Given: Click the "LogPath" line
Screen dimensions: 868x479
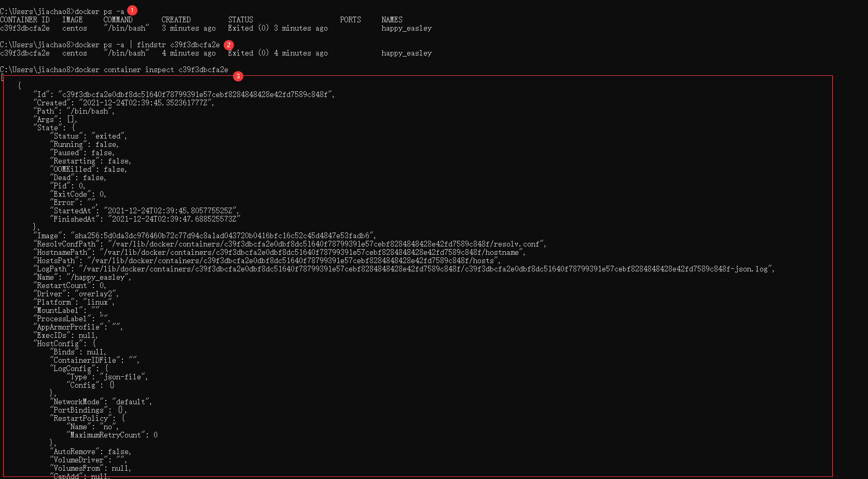Looking at the screenshot, I should tap(404, 269).
